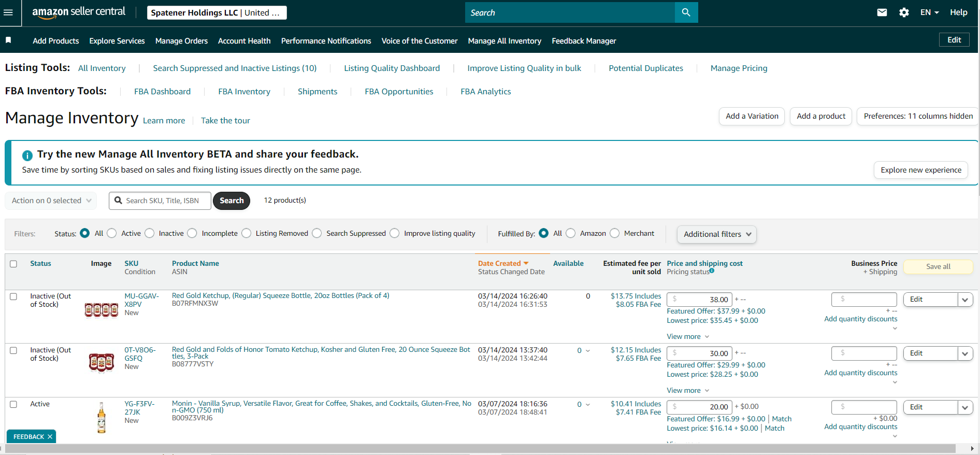Click the Add a Variation button
Viewport: 980px width, 455px height.
pyautogui.click(x=752, y=116)
